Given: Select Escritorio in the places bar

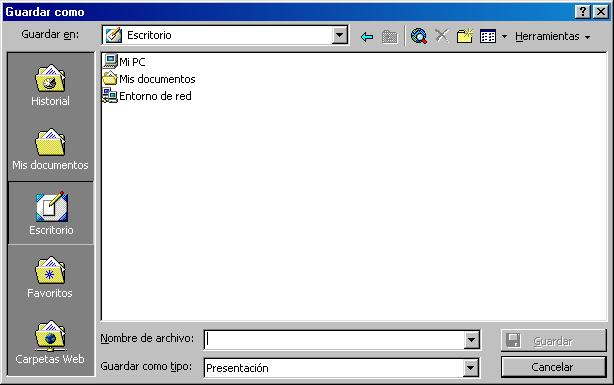Looking at the screenshot, I should [51, 213].
